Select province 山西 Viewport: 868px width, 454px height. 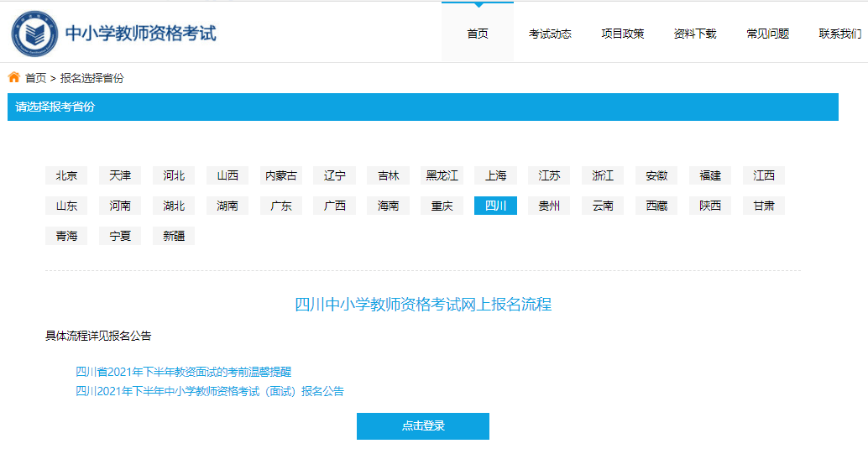coord(227,175)
